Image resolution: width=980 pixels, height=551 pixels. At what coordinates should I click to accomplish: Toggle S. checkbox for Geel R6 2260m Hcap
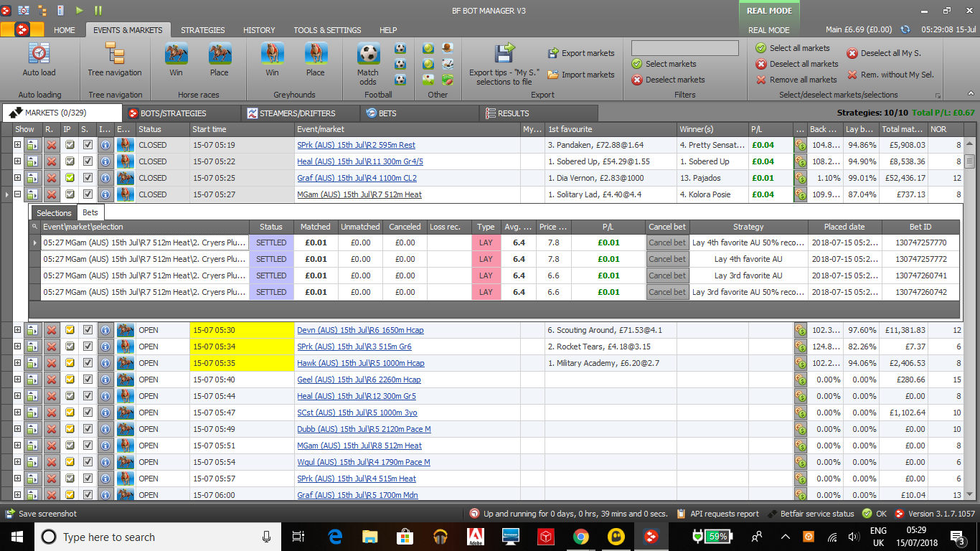point(88,380)
